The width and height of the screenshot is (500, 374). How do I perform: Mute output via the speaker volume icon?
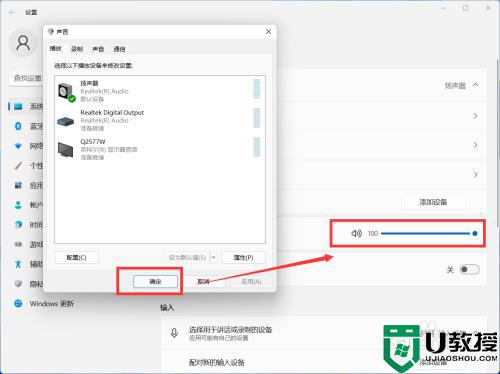click(x=356, y=233)
